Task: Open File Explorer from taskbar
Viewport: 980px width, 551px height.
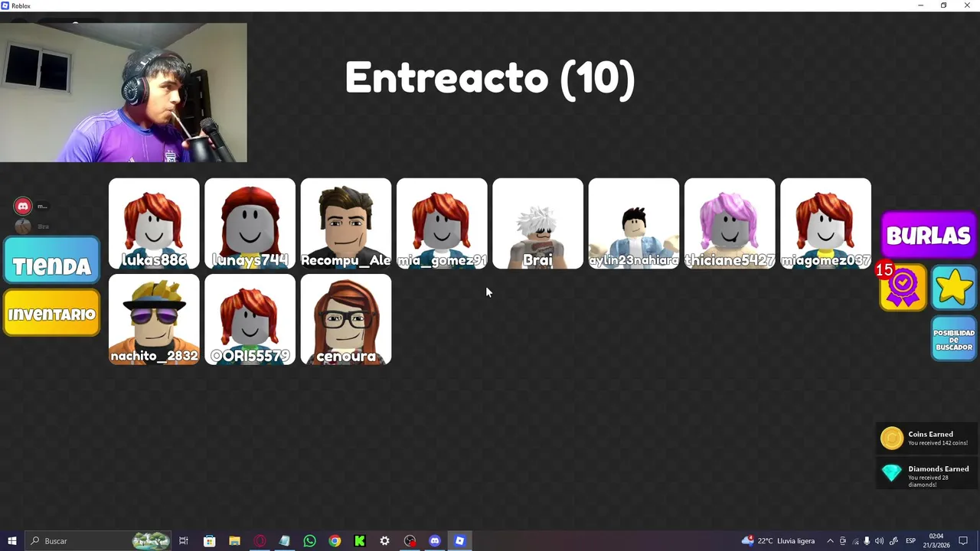Action: tap(234, 541)
